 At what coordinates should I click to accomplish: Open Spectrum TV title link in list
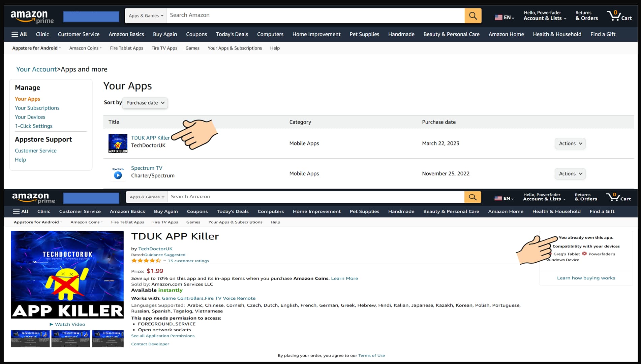tap(147, 168)
